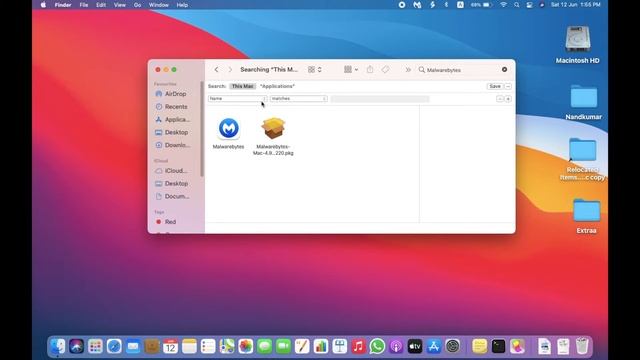
Task: Remove the Name criteria row
Action: pos(500,99)
